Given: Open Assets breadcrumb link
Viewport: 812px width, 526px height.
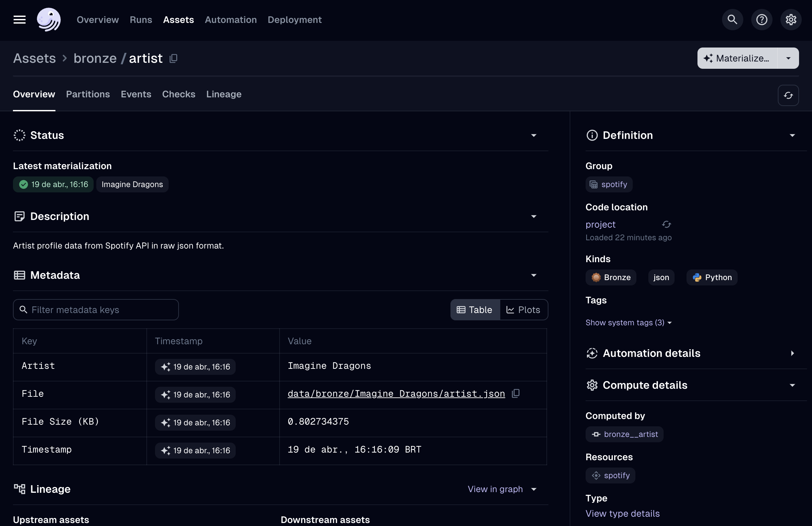Looking at the screenshot, I should click(x=35, y=58).
